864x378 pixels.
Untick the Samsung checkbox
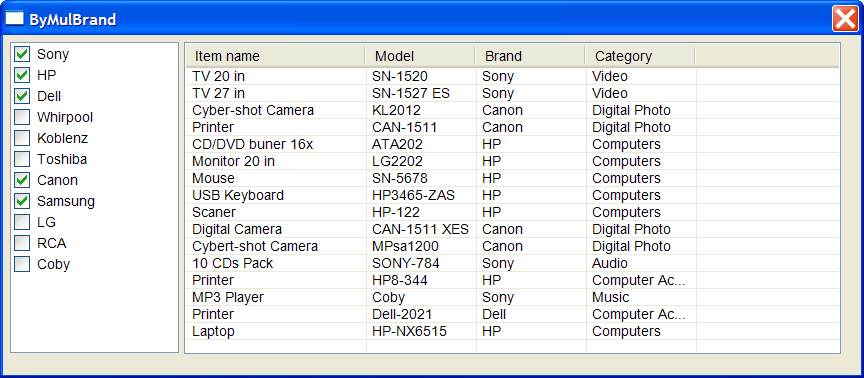[x=22, y=201]
